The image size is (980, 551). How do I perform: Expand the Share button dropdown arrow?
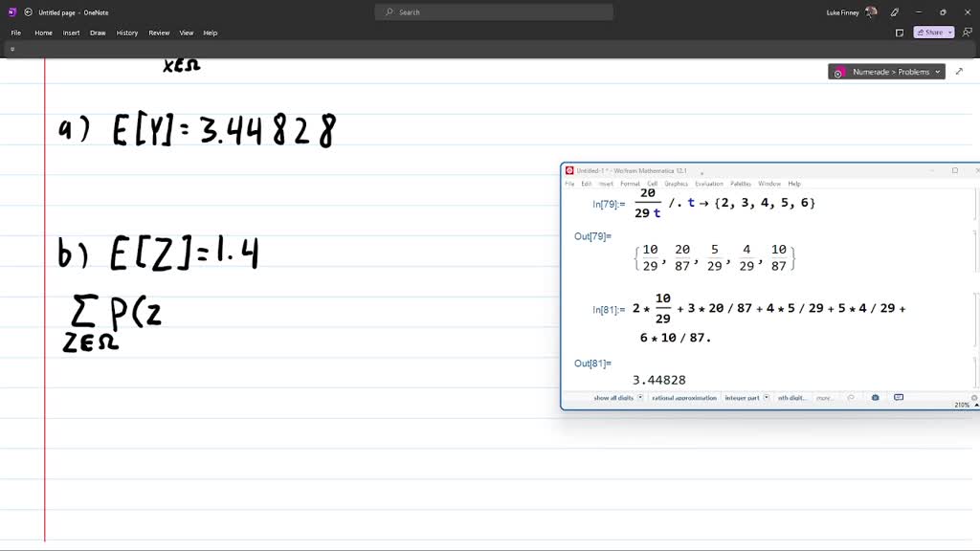pos(951,32)
